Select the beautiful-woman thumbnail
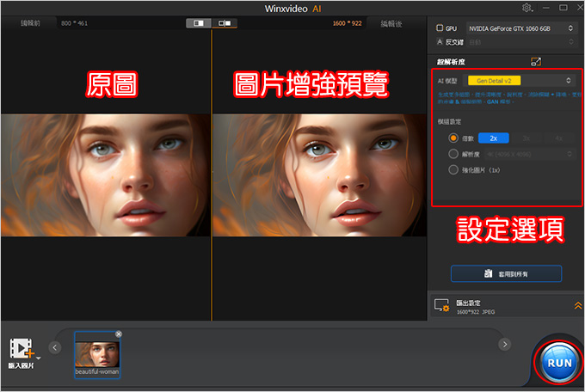585x392 pixels. pos(97,355)
